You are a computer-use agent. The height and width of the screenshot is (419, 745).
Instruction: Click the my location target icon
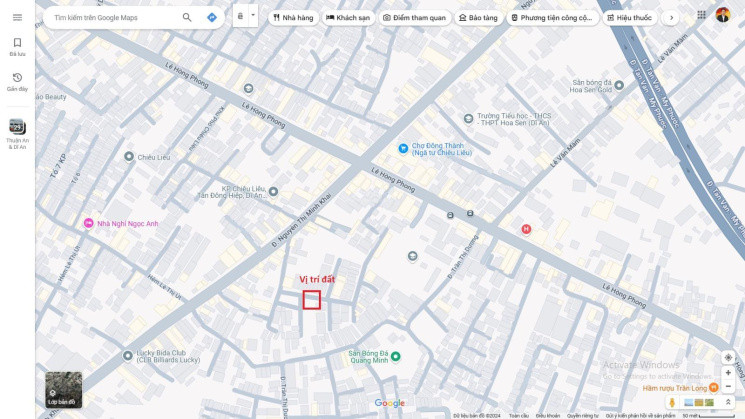point(728,357)
